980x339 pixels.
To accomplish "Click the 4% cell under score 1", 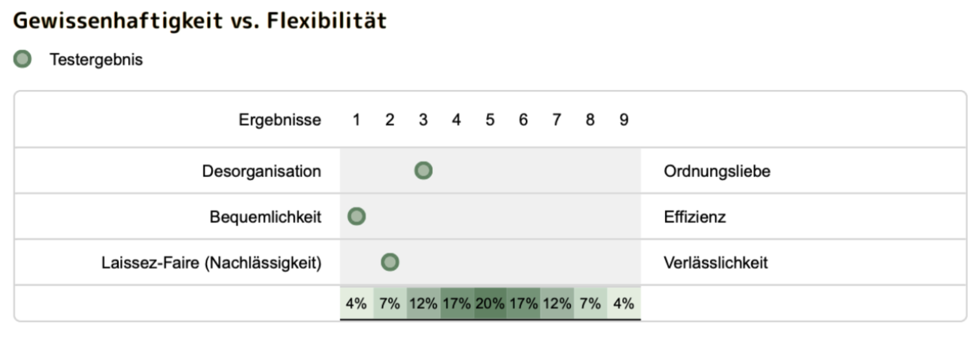I will 356,303.
